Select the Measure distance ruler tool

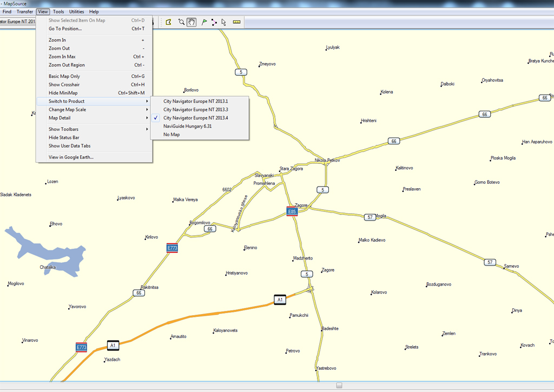click(236, 22)
